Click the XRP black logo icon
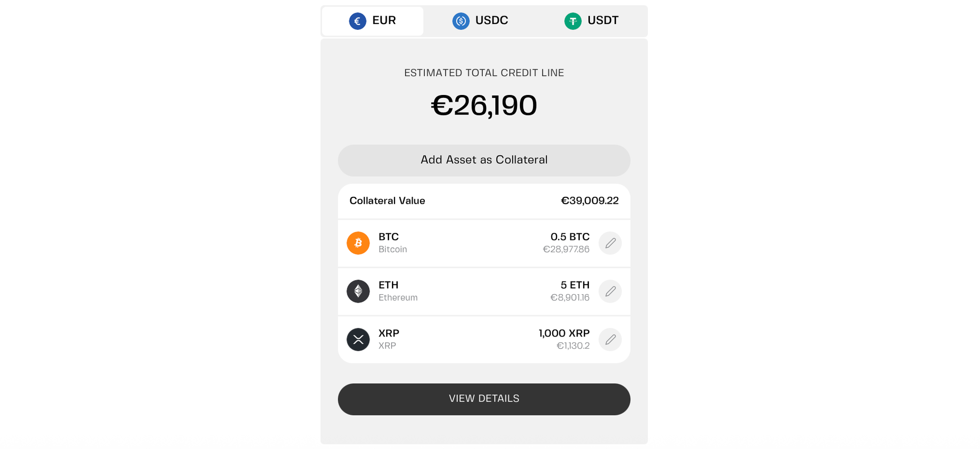 pyautogui.click(x=358, y=339)
